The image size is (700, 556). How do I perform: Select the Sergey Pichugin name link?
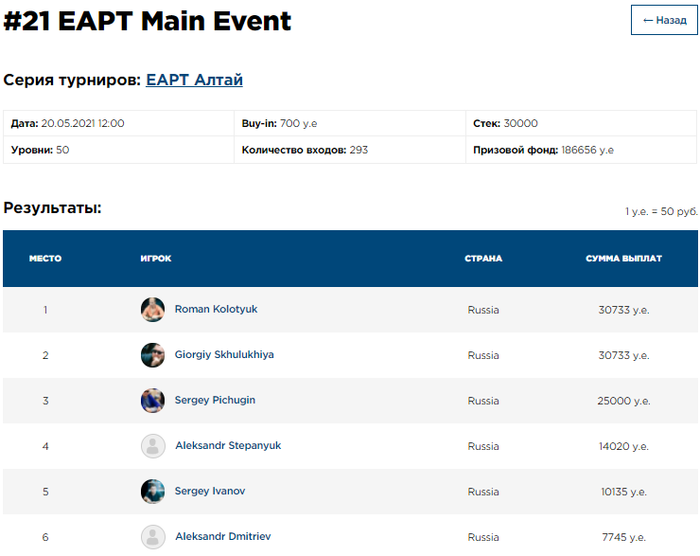(215, 401)
